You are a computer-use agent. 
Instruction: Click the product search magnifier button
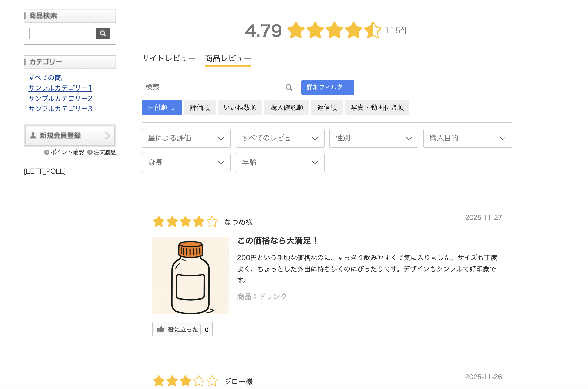(103, 33)
